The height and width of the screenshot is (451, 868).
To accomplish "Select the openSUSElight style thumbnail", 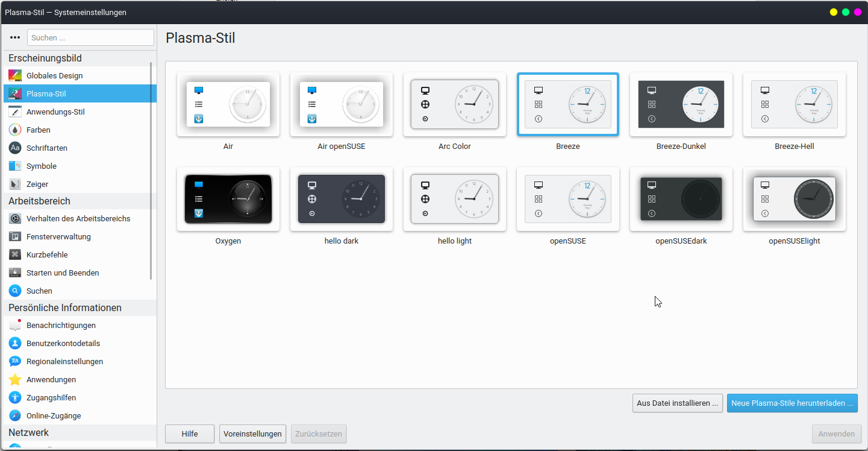I will pyautogui.click(x=795, y=199).
